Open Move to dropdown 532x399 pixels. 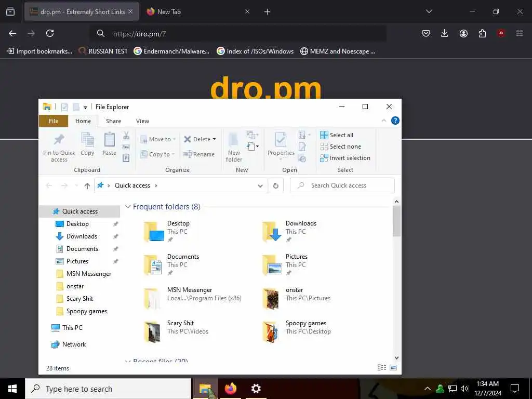point(158,139)
